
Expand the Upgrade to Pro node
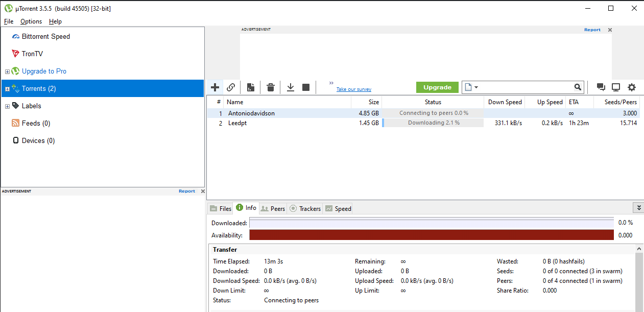7,71
